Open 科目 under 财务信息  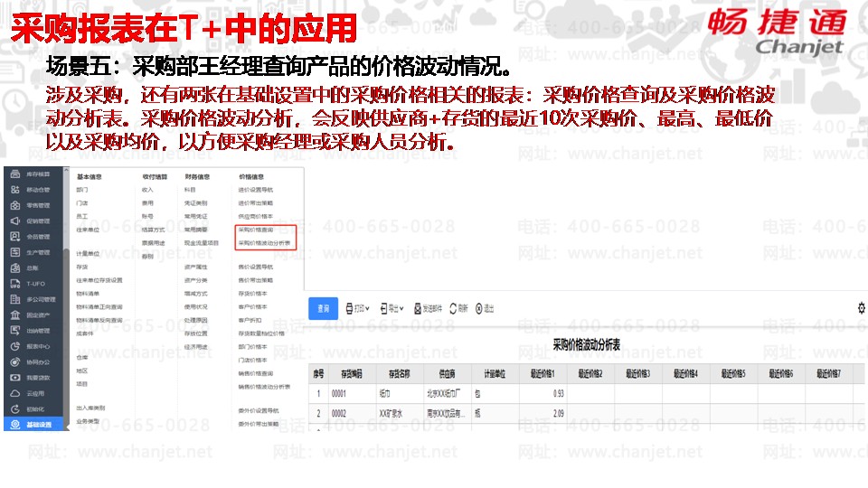[191, 190]
